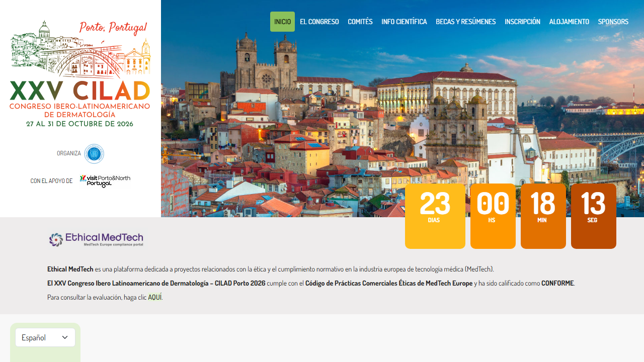Click the '27 AL 31 DE OCTUBRE 2026' date text

click(x=79, y=124)
